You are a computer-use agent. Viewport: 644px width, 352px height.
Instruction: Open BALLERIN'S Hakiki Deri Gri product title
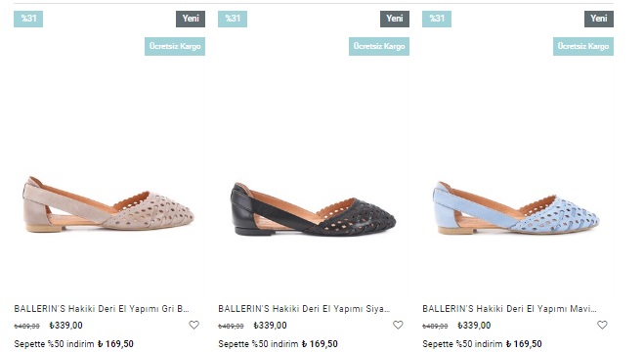pos(102,308)
